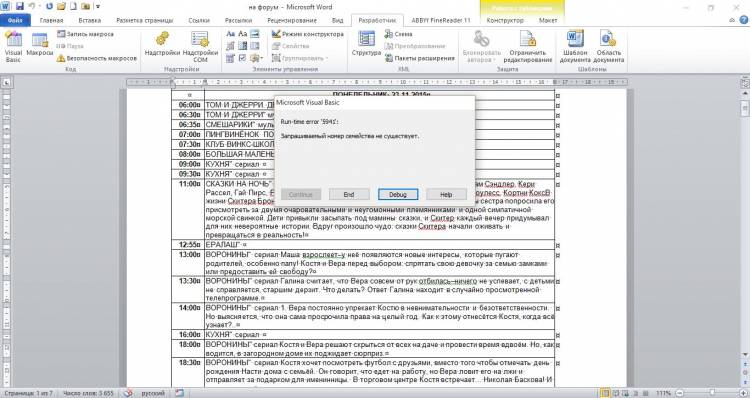Click the Debug button in dialog

(x=398, y=194)
